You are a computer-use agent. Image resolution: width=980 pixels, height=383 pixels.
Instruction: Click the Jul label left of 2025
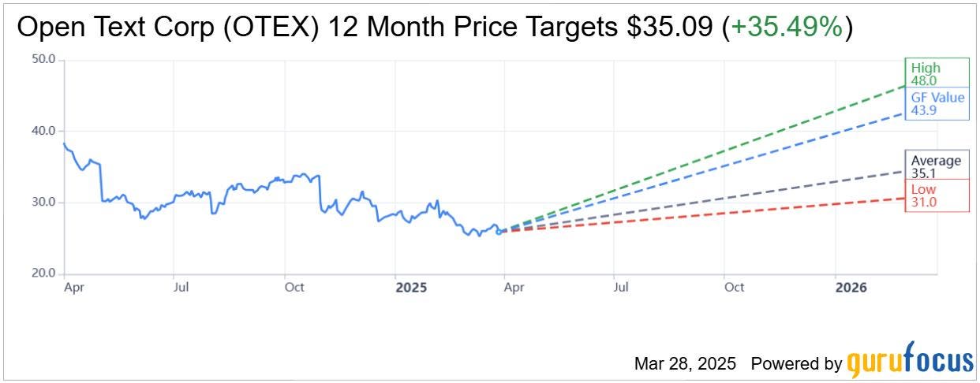181,288
